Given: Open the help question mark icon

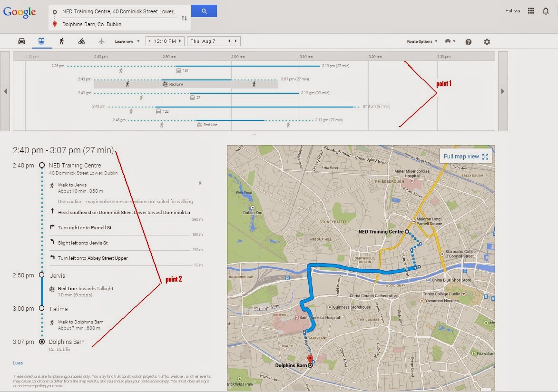Looking at the screenshot, I should (468, 42).
